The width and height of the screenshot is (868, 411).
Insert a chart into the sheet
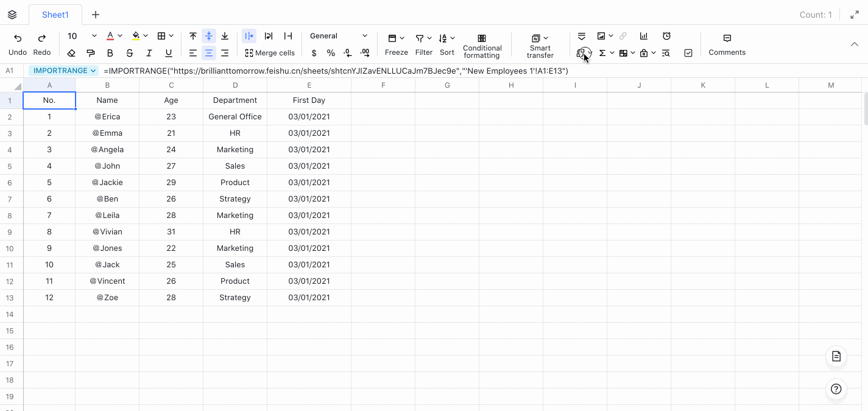pyautogui.click(x=644, y=35)
